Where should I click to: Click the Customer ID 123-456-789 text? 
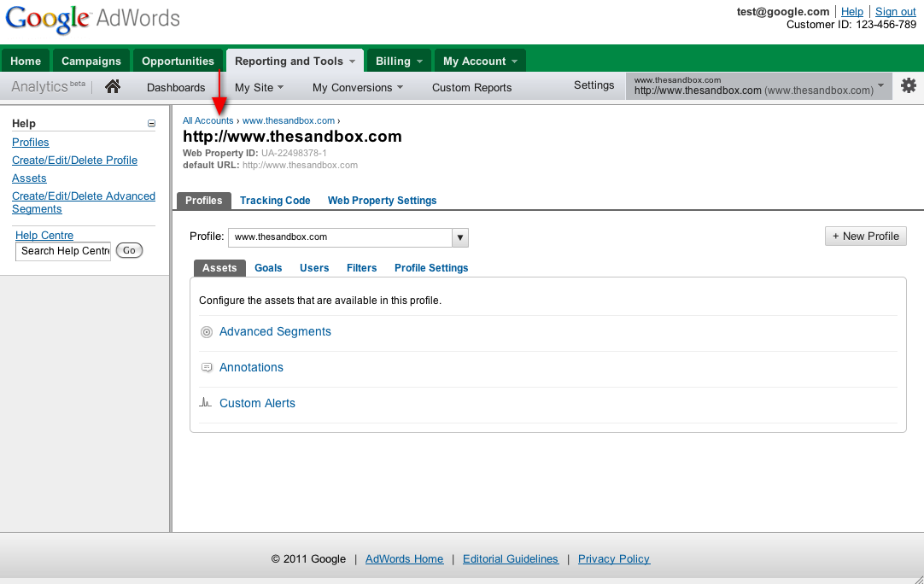(x=851, y=24)
